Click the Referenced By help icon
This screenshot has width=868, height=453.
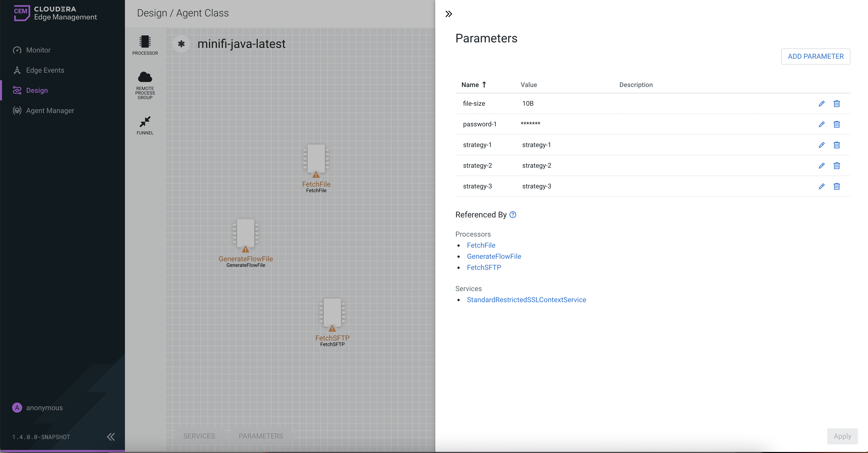(x=513, y=215)
